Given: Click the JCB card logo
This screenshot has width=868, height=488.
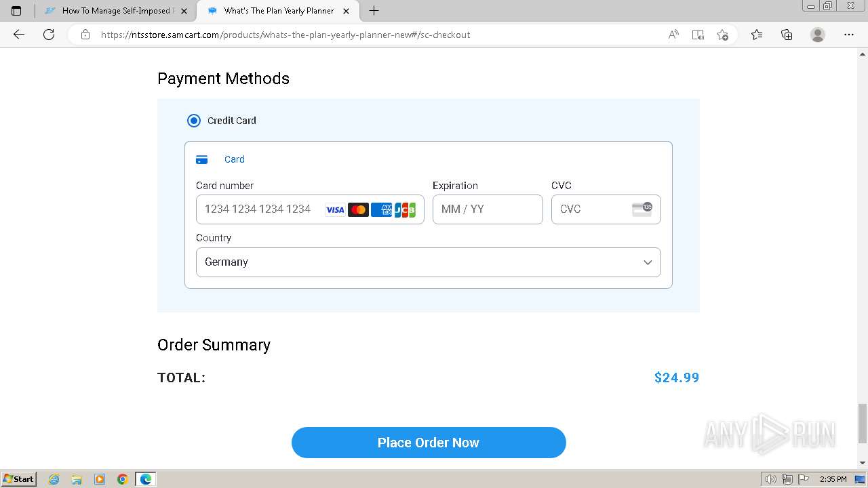Looking at the screenshot, I should pos(405,210).
